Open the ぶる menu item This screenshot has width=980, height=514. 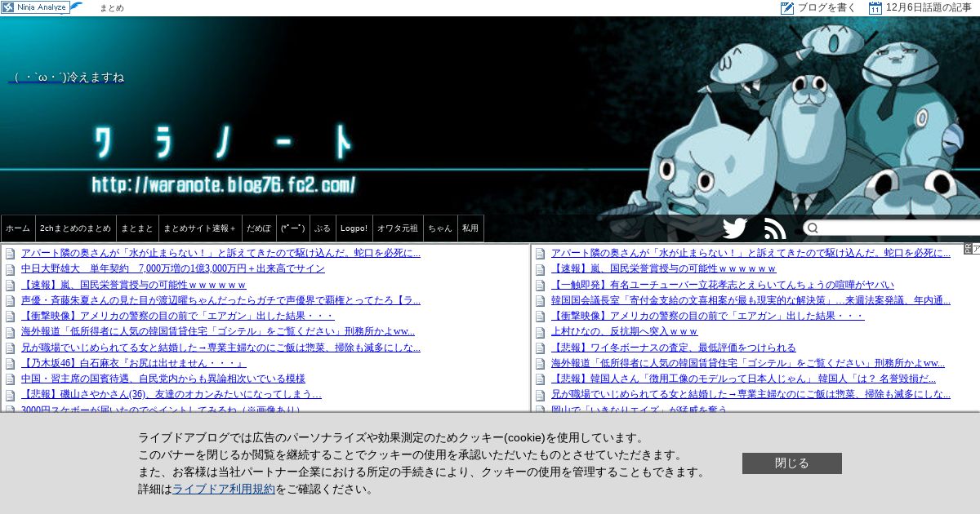coord(323,228)
